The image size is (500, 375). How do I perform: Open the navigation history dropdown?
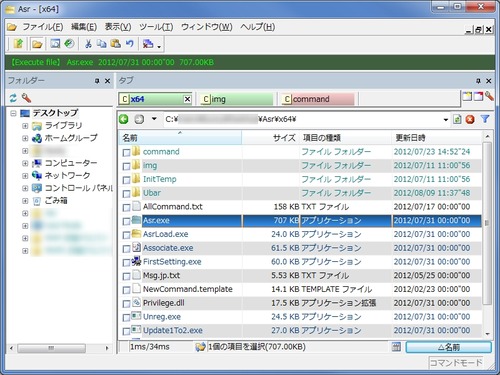point(154,119)
